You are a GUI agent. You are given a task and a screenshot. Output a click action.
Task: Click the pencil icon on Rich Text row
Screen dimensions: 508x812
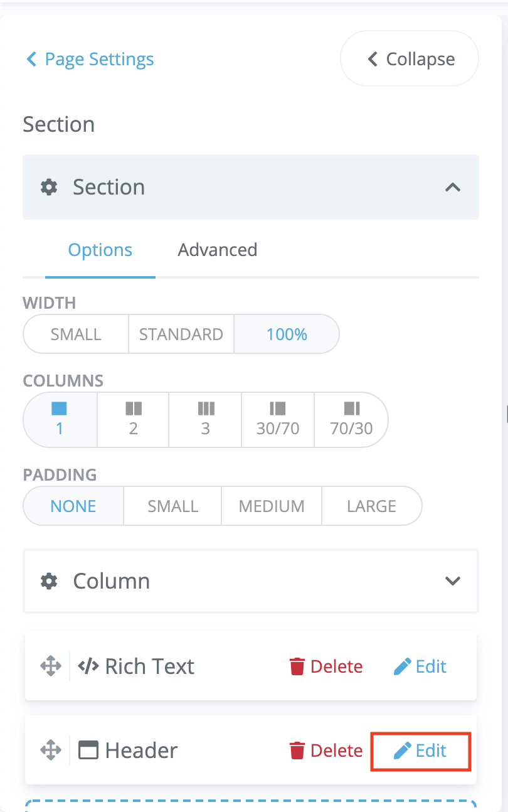[402, 666]
